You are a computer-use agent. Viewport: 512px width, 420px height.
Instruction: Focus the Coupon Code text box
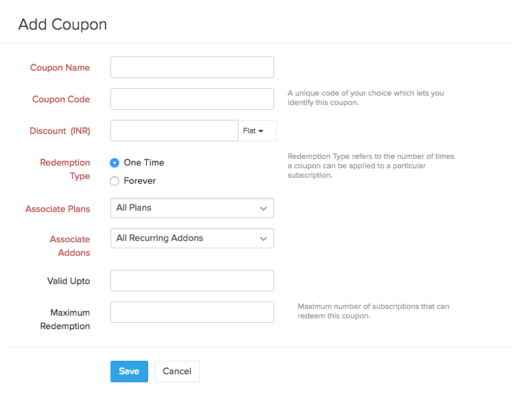tap(192, 99)
